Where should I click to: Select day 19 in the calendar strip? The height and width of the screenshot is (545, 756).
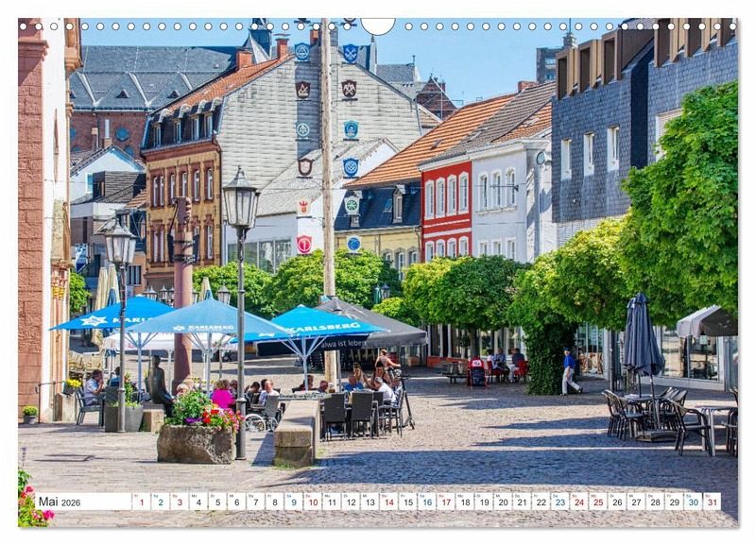pyautogui.click(x=484, y=502)
